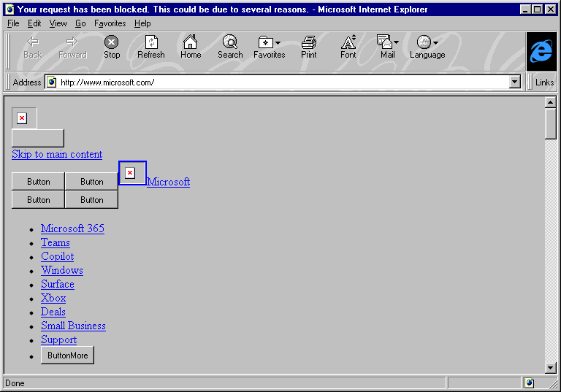
Task: Open the Language dropdown arrow
Action: click(435, 43)
